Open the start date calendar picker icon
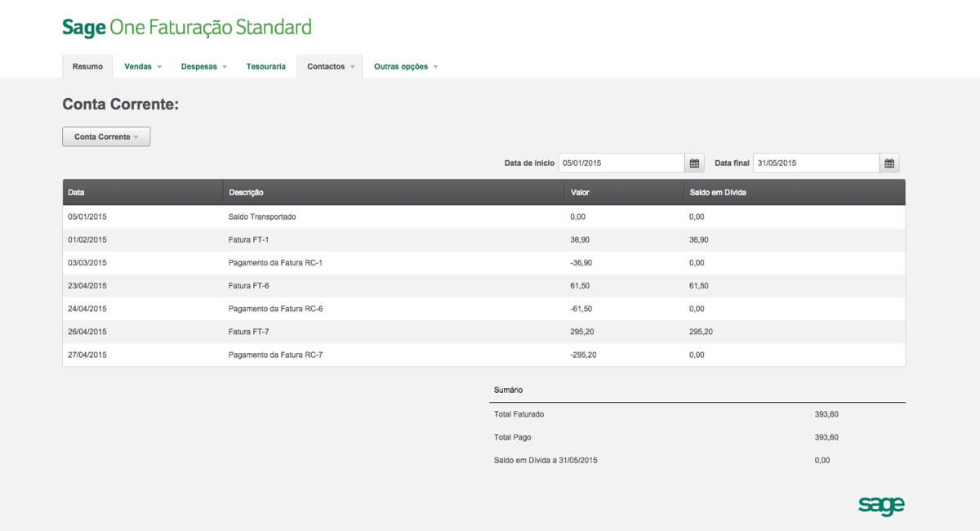The height and width of the screenshot is (531, 980). [x=694, y=163]
